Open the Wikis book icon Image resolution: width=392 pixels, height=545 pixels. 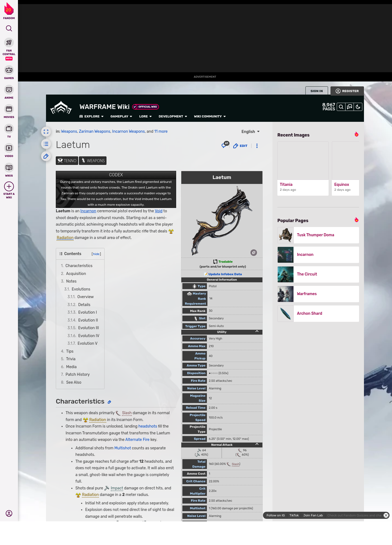click(x=9, y=168)
